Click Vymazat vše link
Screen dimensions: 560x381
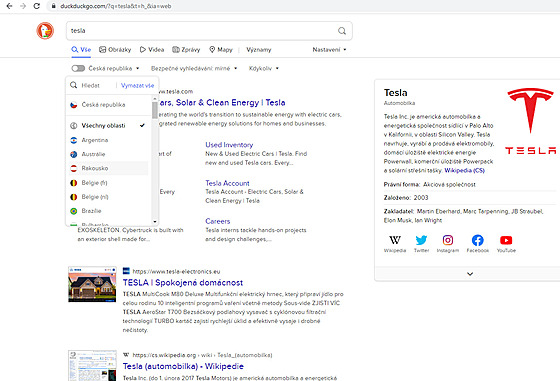[x=138, y=85]
